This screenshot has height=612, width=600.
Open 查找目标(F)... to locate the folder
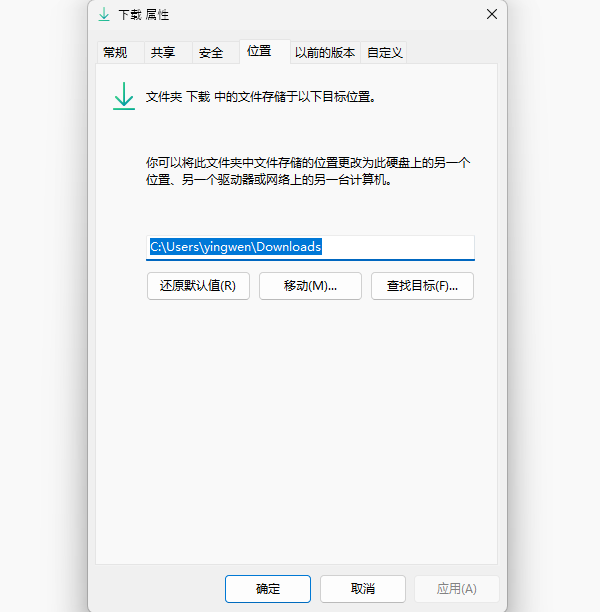(x=422, y=286)
